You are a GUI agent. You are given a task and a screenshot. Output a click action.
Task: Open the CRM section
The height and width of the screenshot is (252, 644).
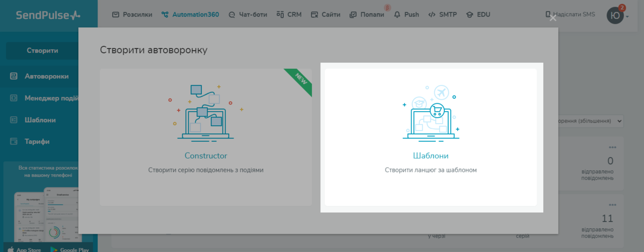pos(289,15)
